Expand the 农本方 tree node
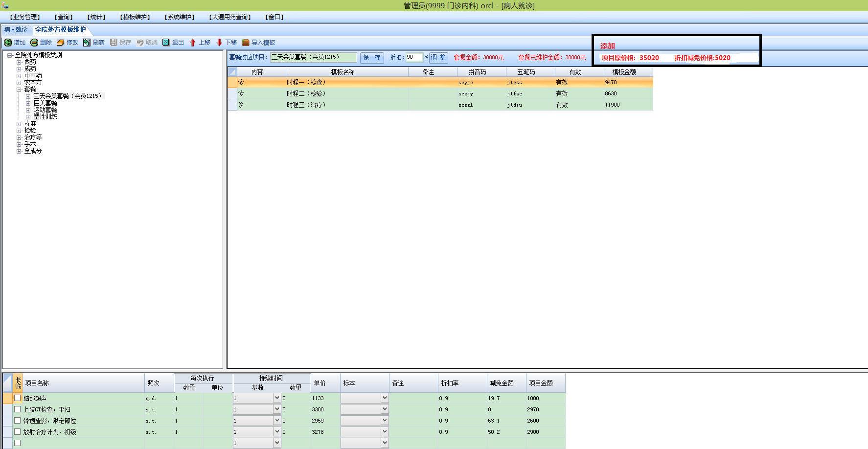 pyautogui.click(x=19, y=83)
